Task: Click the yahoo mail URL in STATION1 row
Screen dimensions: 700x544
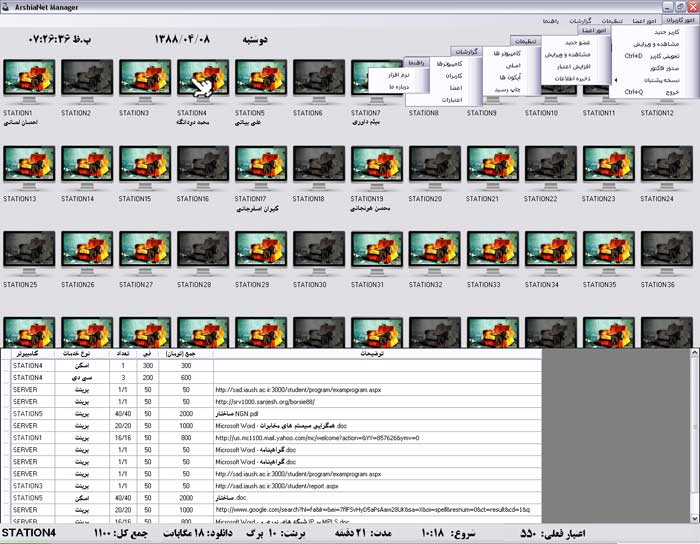Action: pyautogui.click(x=300, y=437)
